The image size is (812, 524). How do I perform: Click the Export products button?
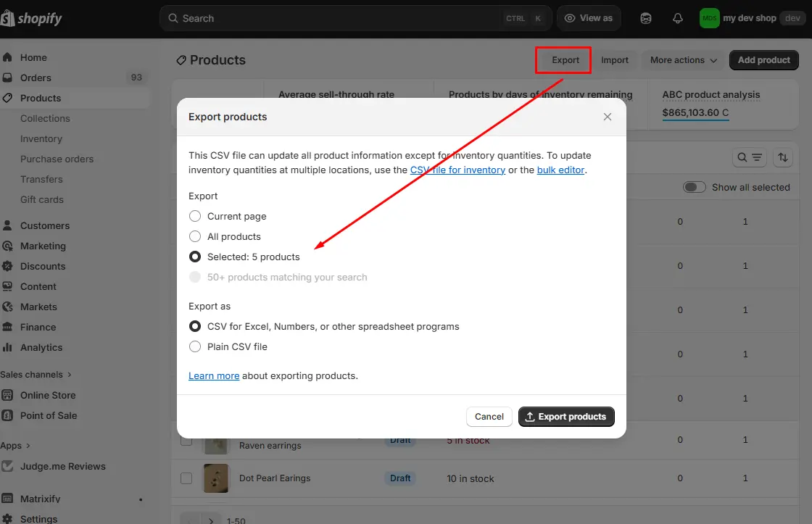click(566, 417)
